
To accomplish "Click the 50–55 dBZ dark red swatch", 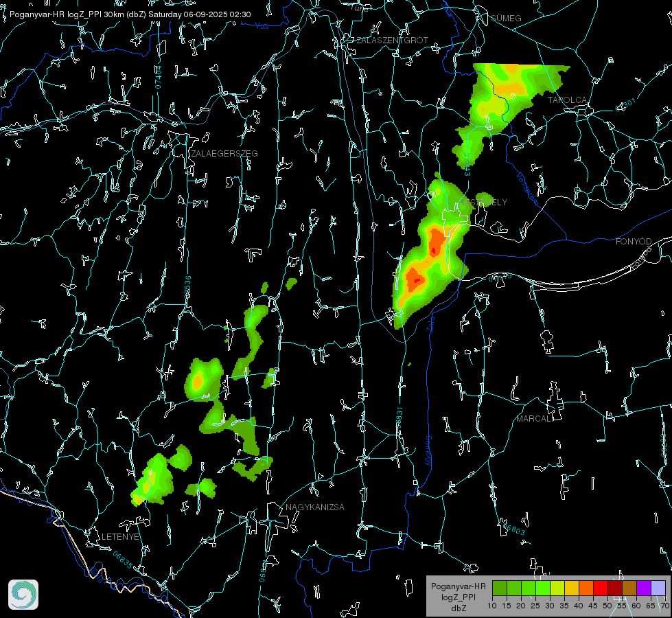I will tap(614, 588).
